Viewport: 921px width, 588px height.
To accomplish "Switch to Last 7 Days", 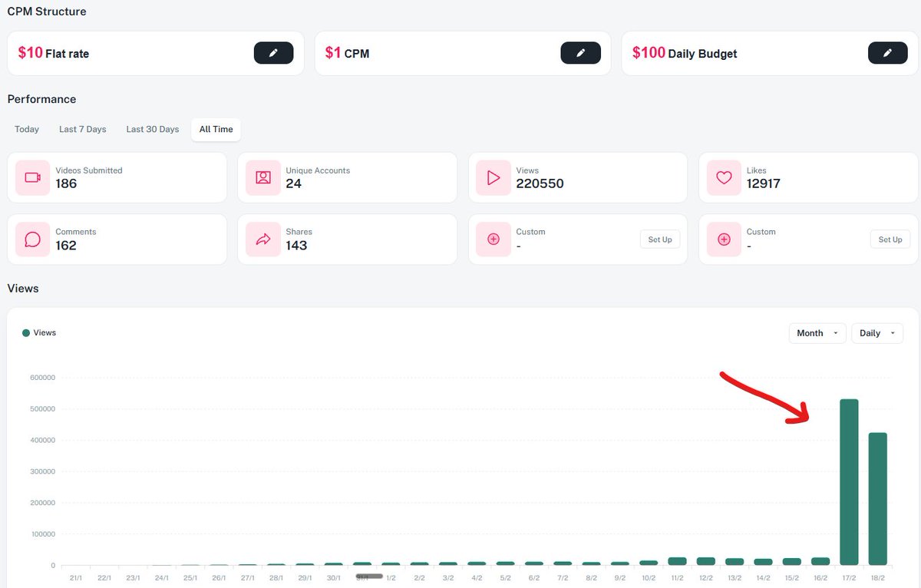I will pos(83,129).
